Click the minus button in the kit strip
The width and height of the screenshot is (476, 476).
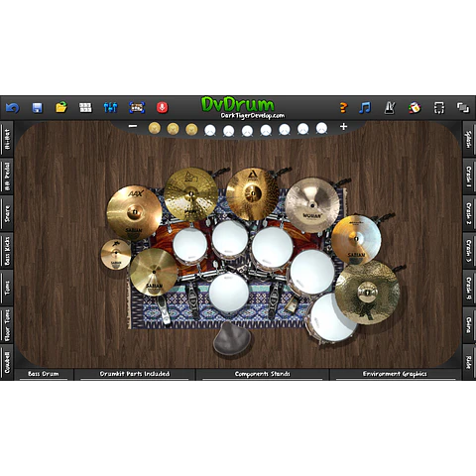point(133,126)
